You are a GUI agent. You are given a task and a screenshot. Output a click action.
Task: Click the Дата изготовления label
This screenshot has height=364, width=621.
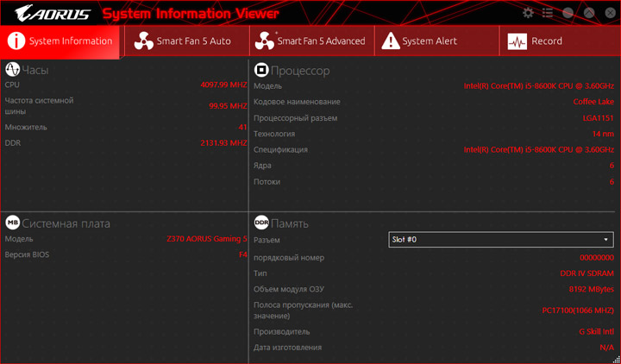pyautogui.click(x=287, y=348)
